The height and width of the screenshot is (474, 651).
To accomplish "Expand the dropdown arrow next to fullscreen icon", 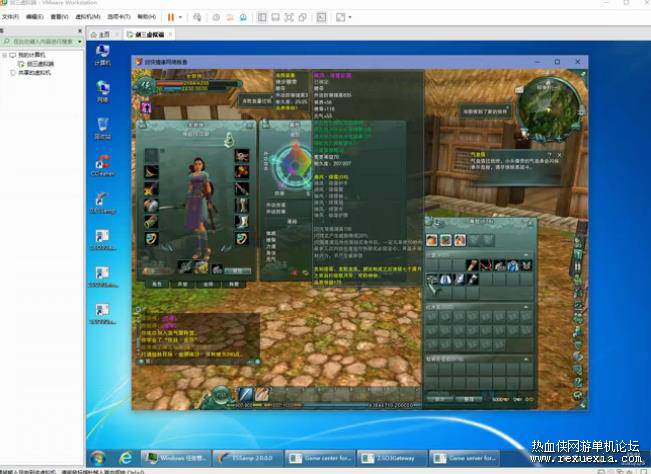I will click(x=350, y=17).
